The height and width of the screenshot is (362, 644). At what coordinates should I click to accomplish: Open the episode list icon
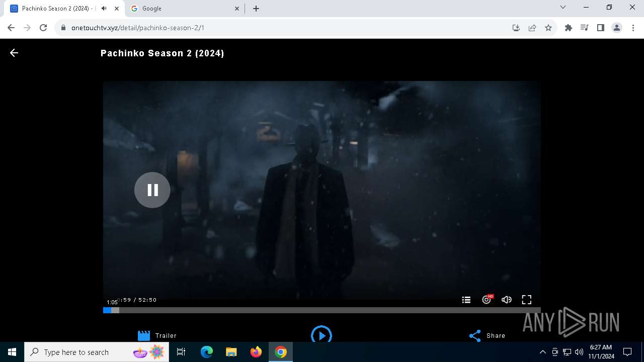(x=466, y=300)
